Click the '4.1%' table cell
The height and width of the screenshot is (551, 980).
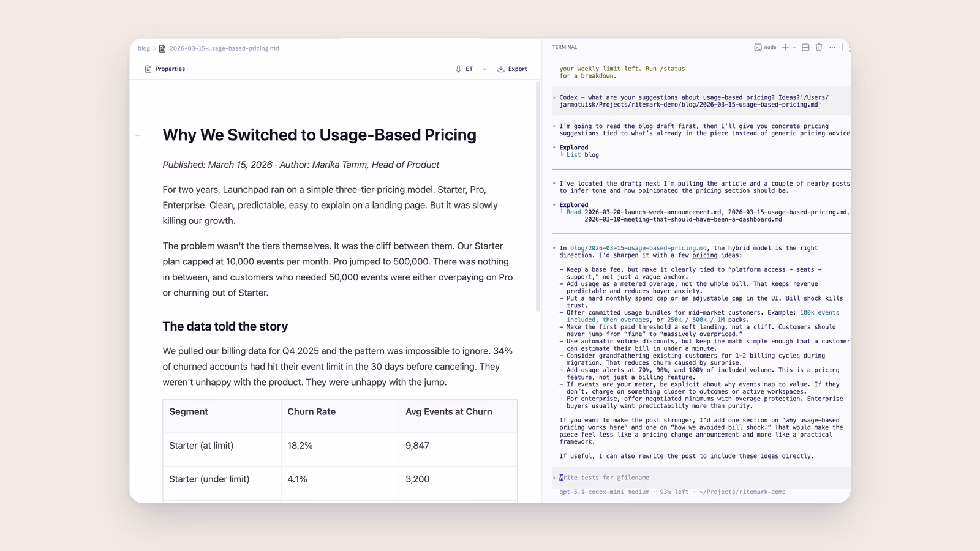340,484
